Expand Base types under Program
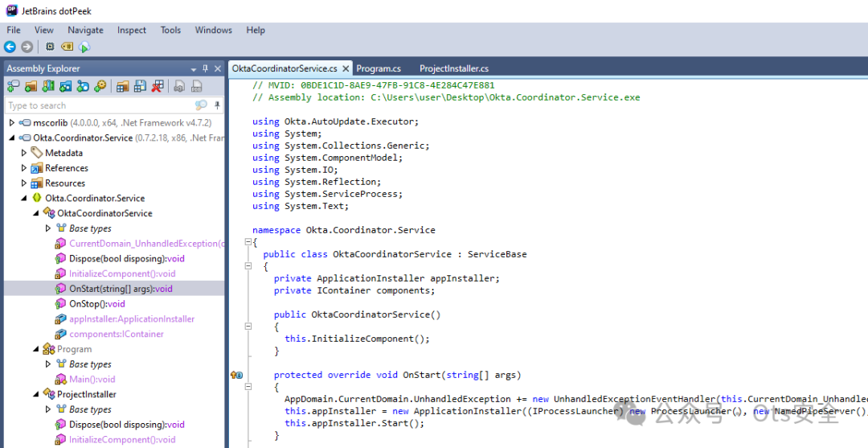 pyautogui.click(x=48, y=364)
